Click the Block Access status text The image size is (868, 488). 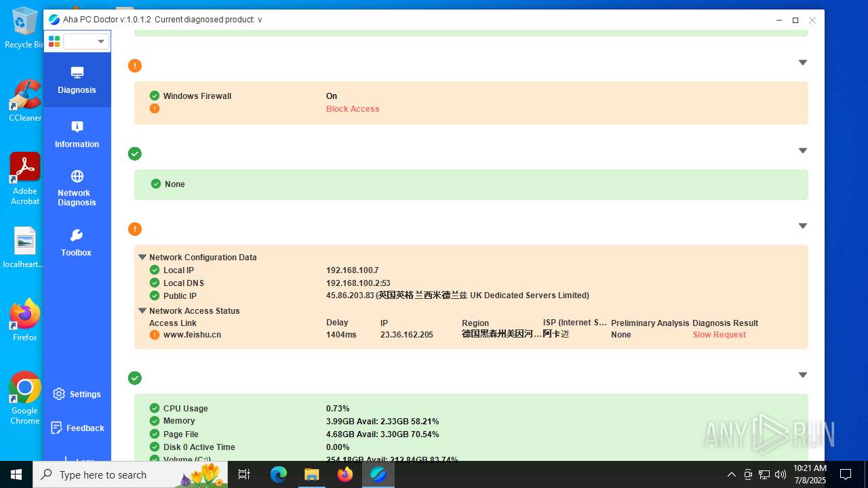click(353, 109)
